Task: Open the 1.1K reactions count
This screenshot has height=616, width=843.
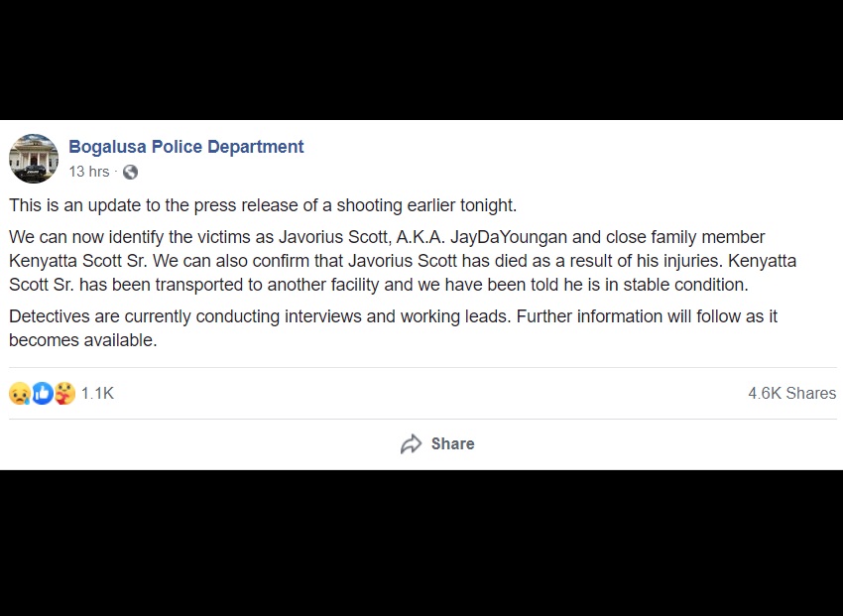Action: pos(97,394)
